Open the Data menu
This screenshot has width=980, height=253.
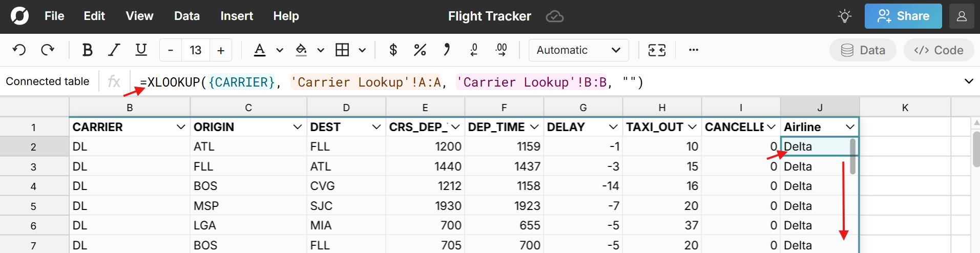[x=186, y=16]
